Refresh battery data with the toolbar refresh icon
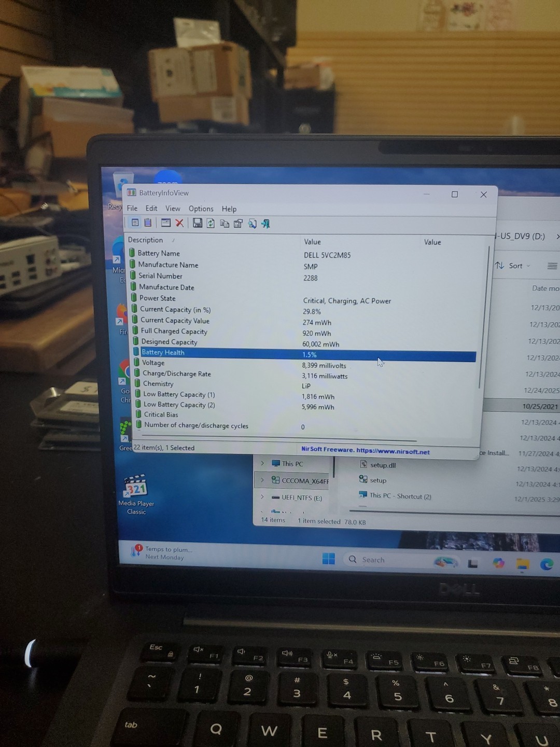Screen dimensions: 560x747 (211, 224)
